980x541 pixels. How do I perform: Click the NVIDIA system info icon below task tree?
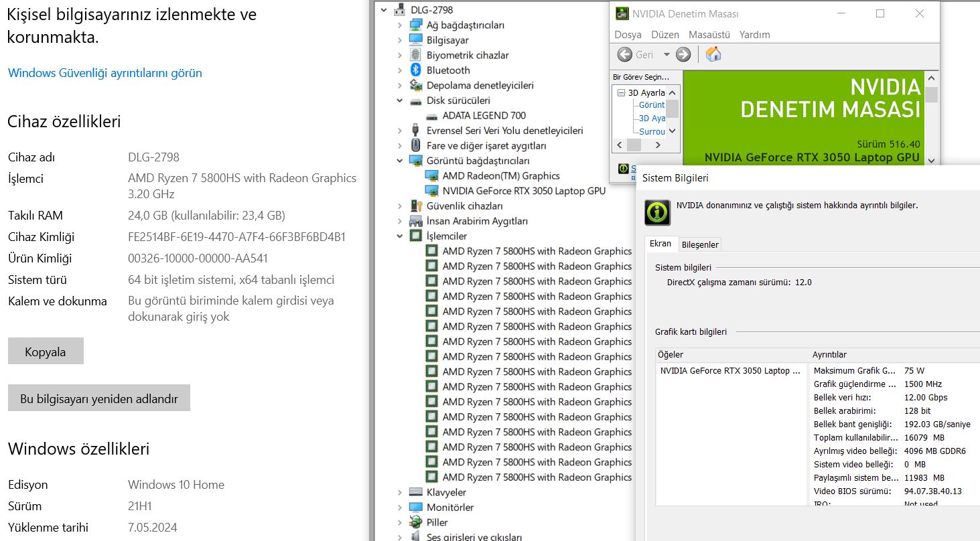point(623,169)
